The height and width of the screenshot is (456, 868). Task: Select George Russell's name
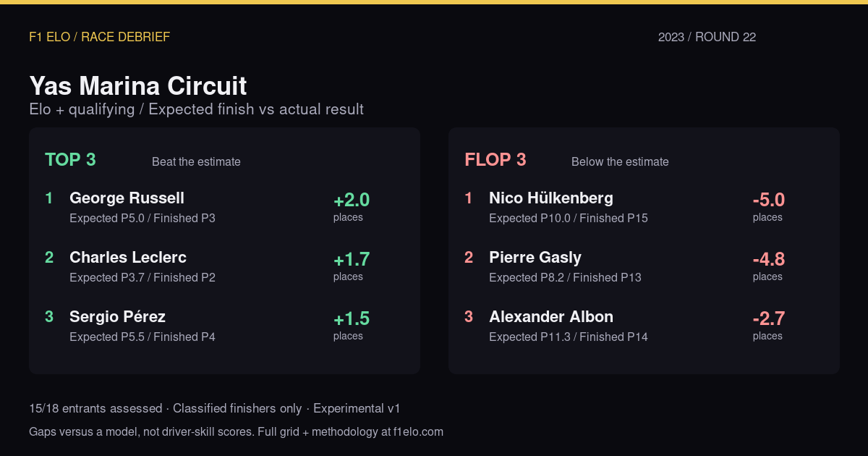click(x=127, y=198)
